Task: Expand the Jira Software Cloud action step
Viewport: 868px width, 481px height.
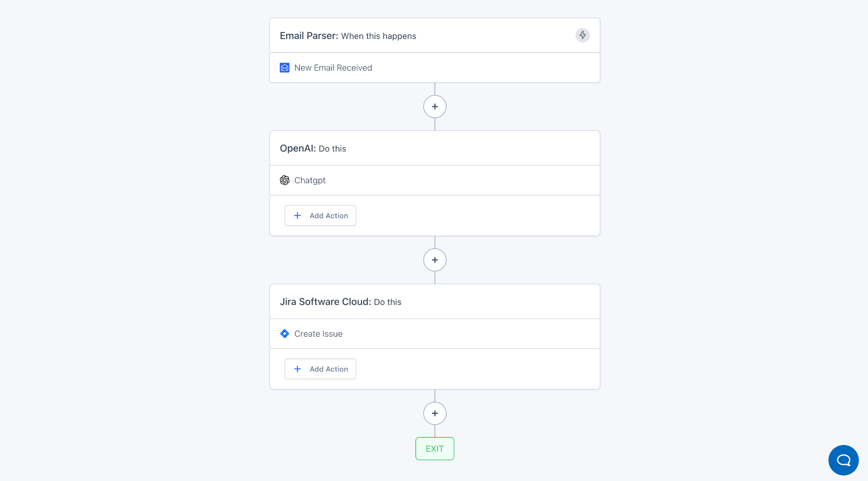Action: click(x=434, y=333)
